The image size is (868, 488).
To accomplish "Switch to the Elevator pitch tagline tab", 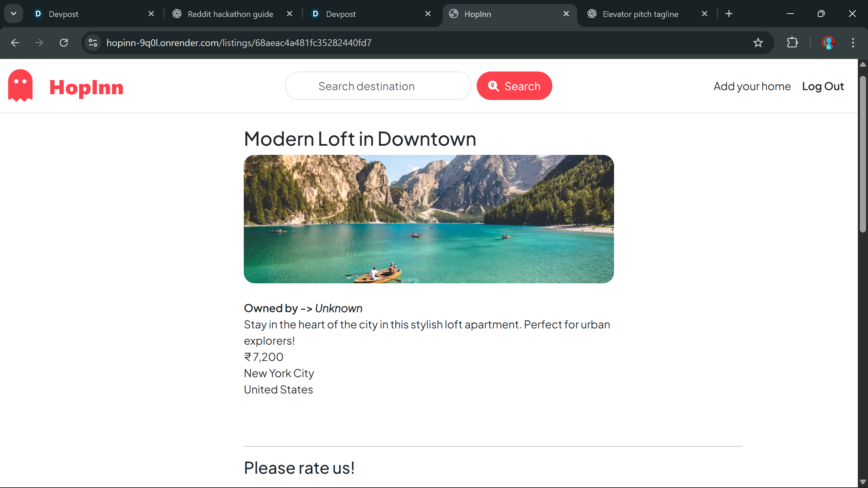I will (640, 14).
